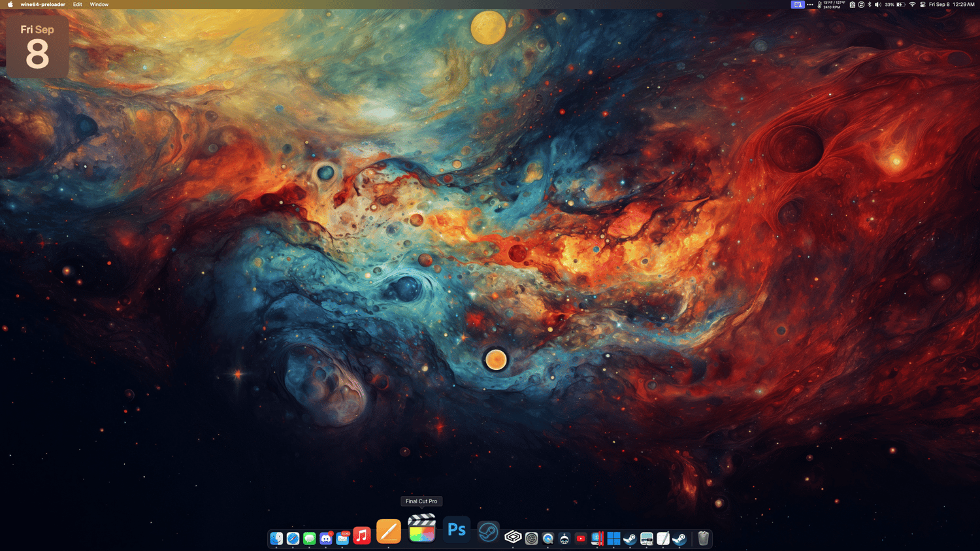
Task: Open the wine64-preloader app menu
Action: pyautogui.click(x=43, y=5)
